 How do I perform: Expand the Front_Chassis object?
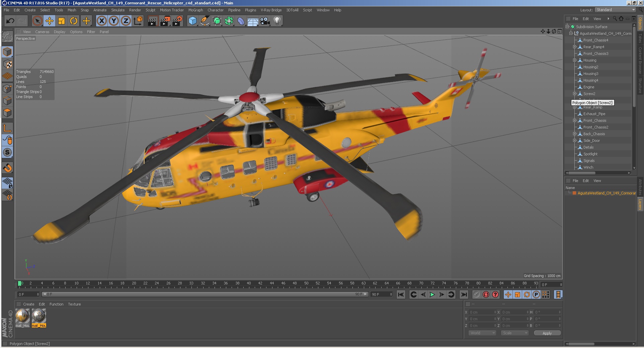click(x=575, y=120)
